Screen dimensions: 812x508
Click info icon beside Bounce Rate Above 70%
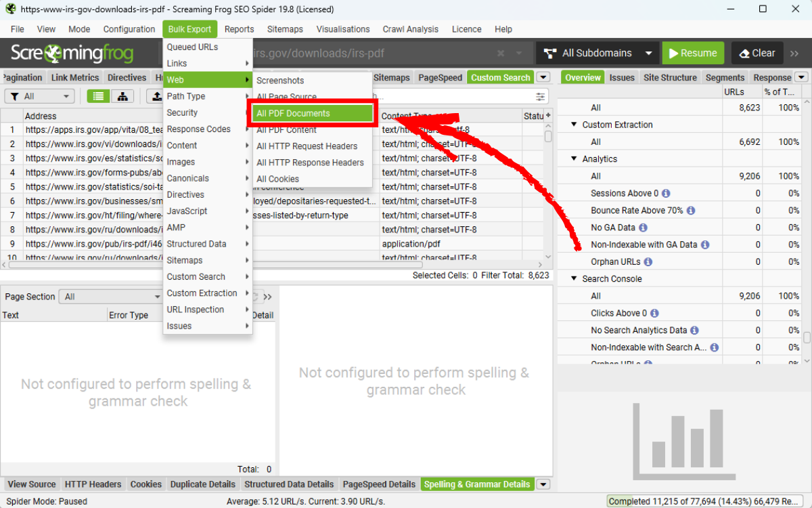690,211
